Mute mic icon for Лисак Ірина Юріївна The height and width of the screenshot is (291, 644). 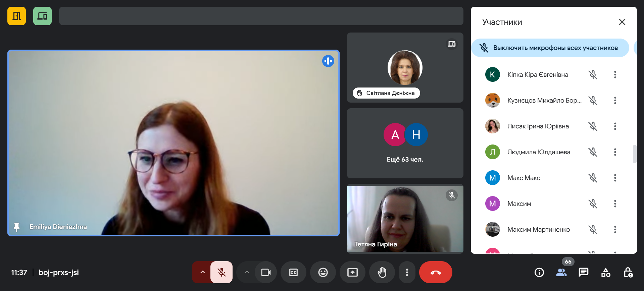[x=593, y=126]
